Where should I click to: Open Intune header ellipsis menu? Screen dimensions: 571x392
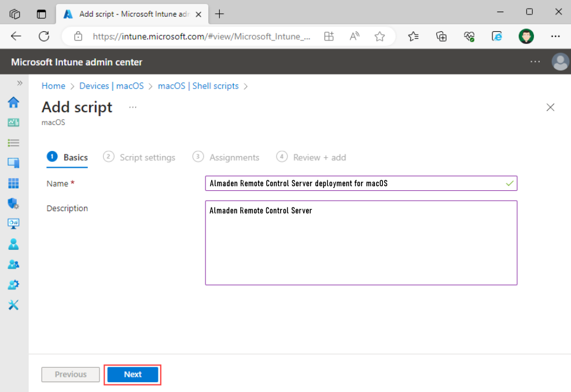point(535,61)
